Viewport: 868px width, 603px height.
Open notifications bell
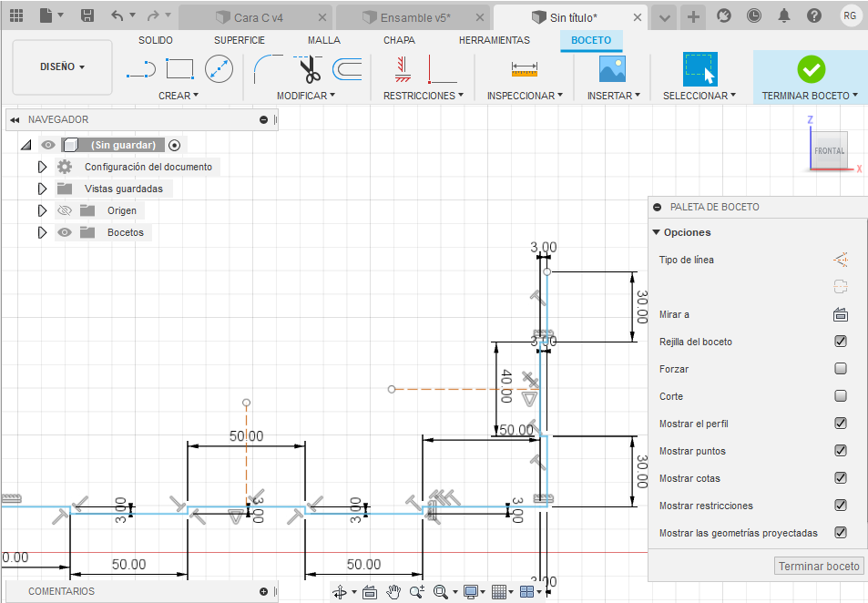(x=784, y=16)
